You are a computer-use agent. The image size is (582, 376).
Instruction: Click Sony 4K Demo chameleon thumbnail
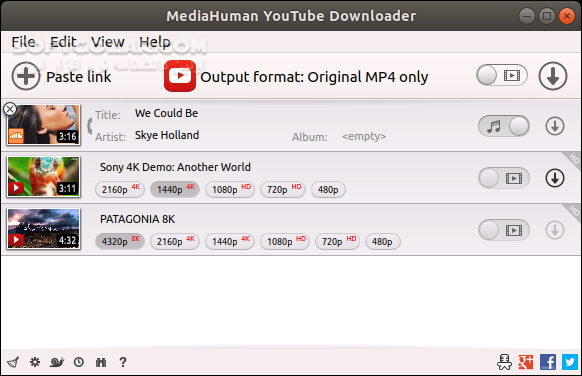pyautogui.click(x=43, y=176)
